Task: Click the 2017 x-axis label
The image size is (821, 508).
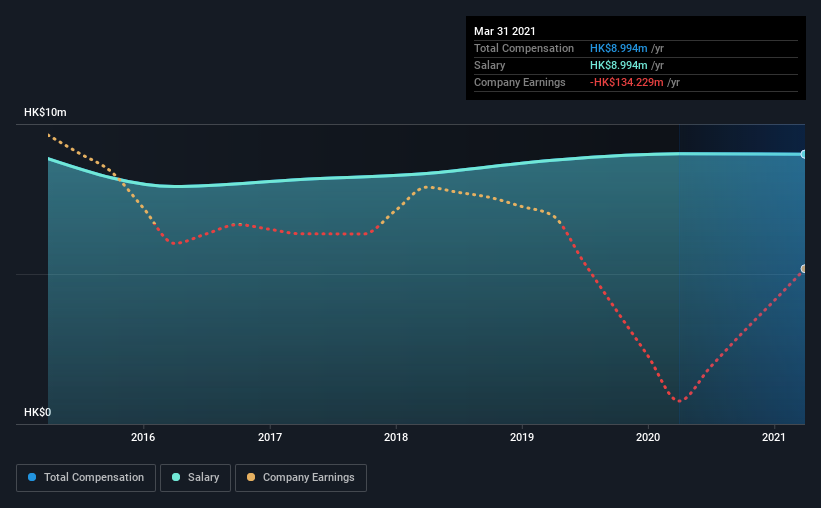Action: click(270, 437)
